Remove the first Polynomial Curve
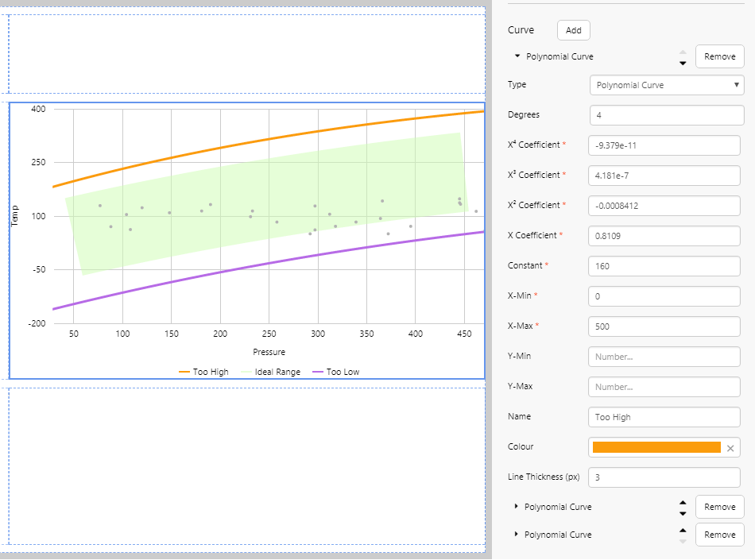The height and width of the screenshot is (560, 755). pyautogui.click(x=719, y=57)
